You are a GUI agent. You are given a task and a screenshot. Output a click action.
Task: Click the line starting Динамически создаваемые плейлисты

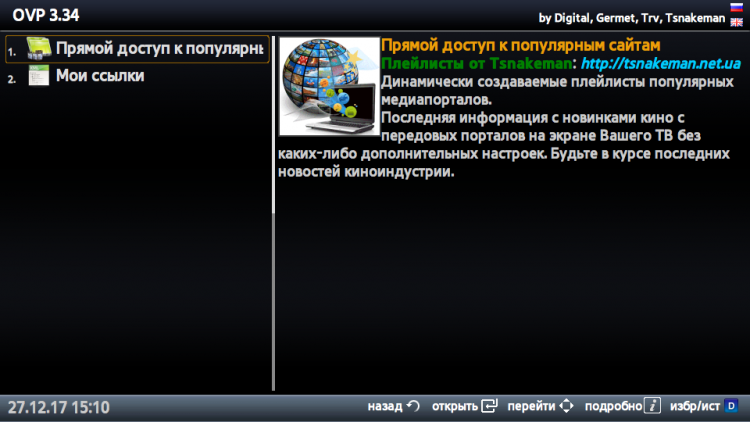coord(557,82)
